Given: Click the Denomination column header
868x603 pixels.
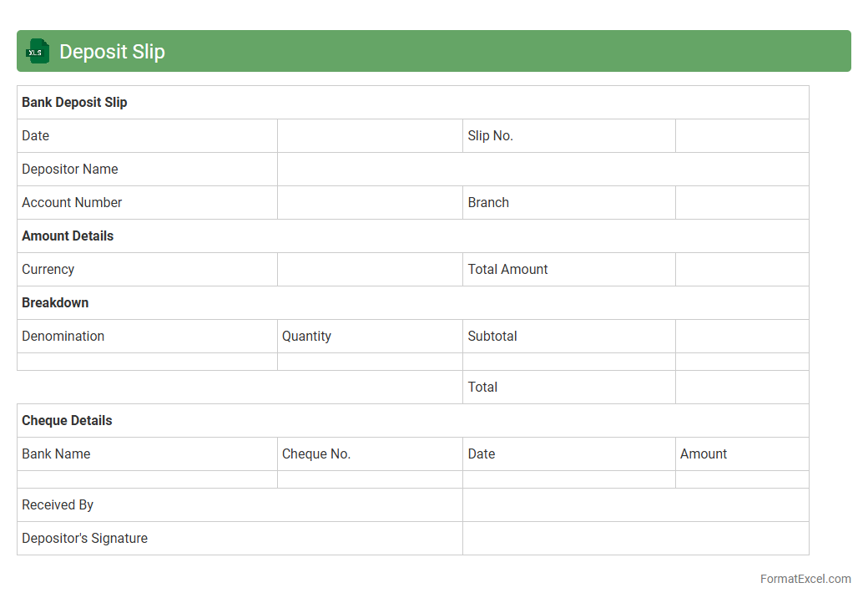Looking at the screenshot, I should pyautogui.click(x=63, y=337).
